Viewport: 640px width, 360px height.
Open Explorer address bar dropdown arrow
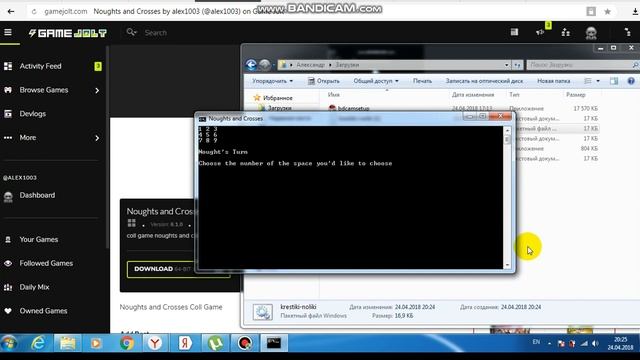[507, 65]
